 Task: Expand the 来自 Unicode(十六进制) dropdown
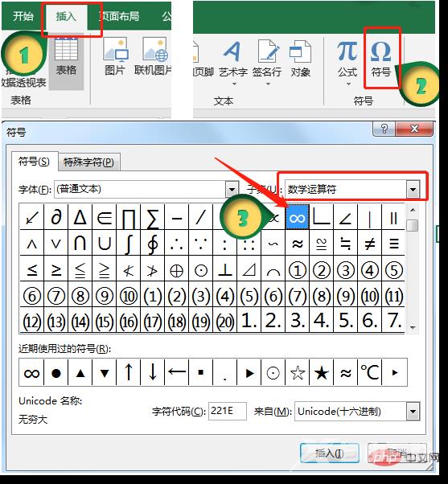[413, 411]
